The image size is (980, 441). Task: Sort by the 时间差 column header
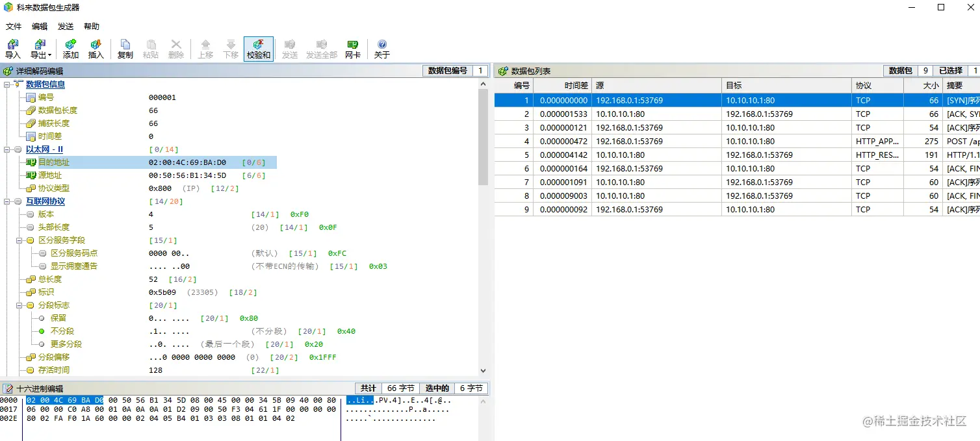coord(563,85)
